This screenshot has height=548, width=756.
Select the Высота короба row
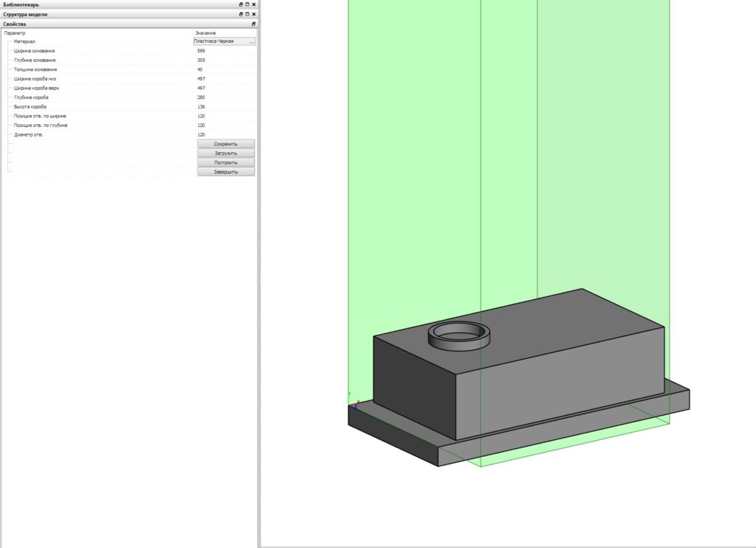click(128, 106)
